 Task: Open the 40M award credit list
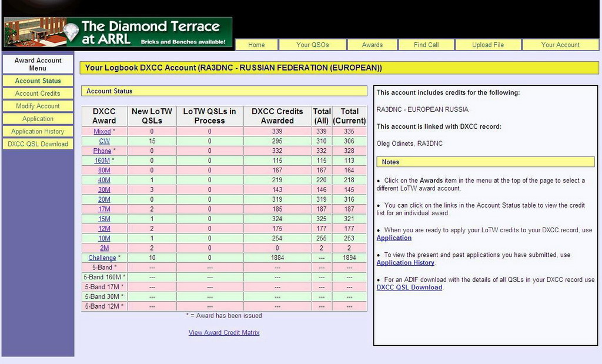104,180
